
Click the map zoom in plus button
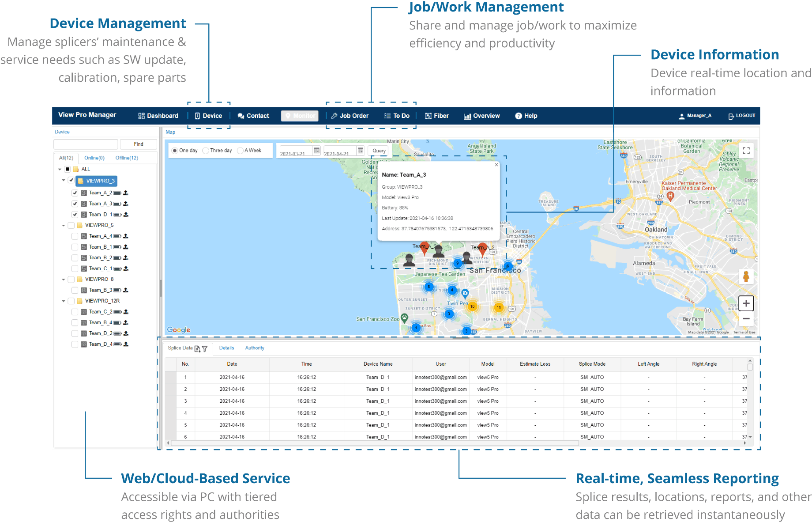click(x=746, y=303)
